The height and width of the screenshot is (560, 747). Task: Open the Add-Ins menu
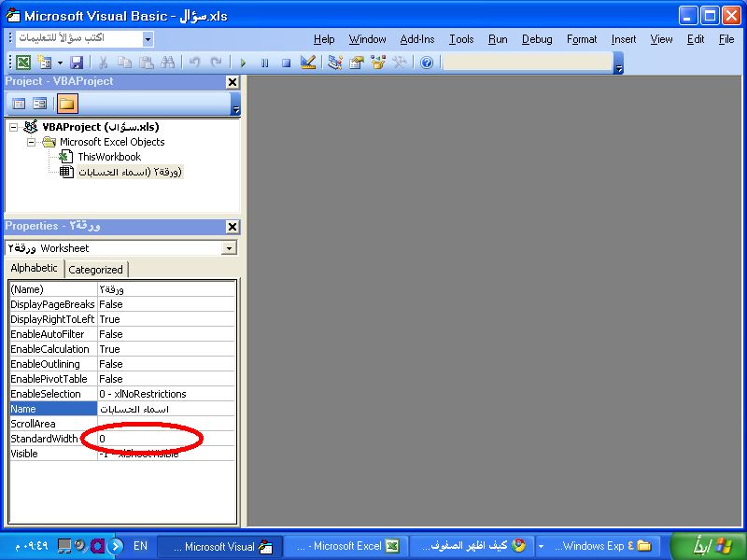pyautogui.click(x=417, y=39)
